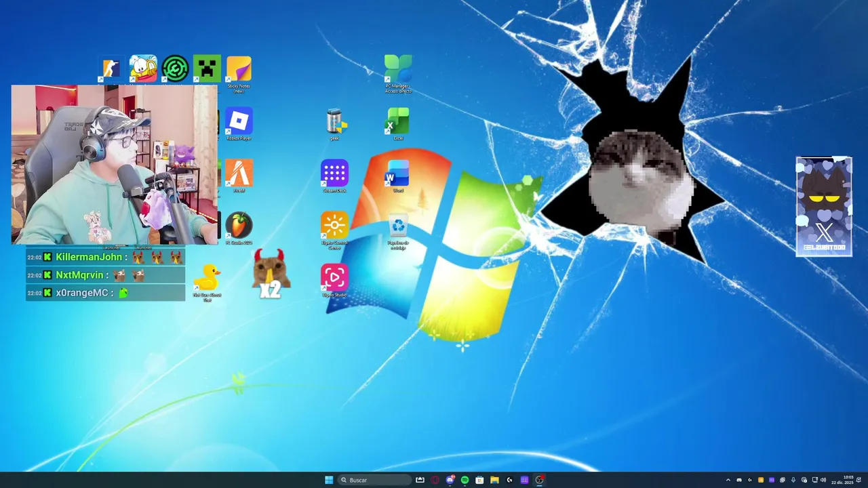Open the taskbar icon beside search box

pos(420,480)
